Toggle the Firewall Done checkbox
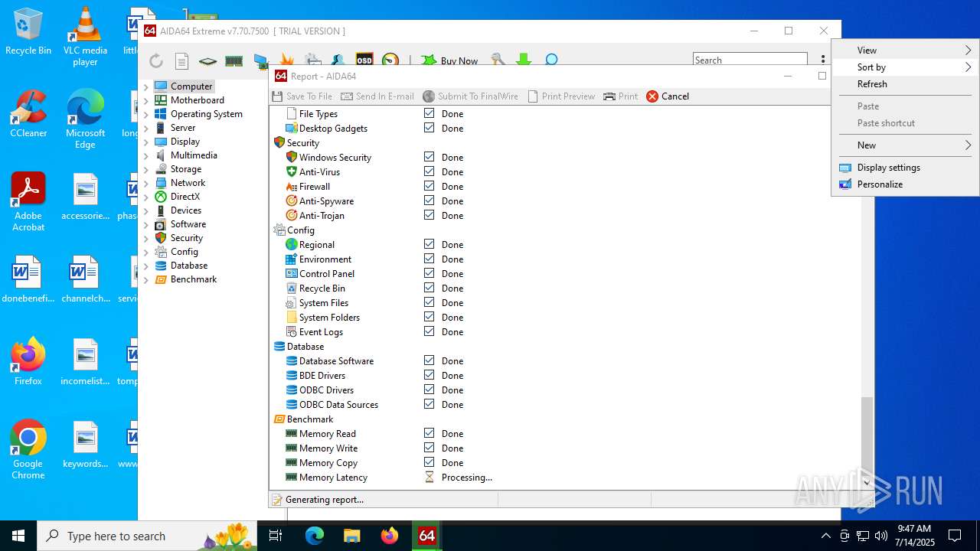980x551 pixels. [429, 186]
